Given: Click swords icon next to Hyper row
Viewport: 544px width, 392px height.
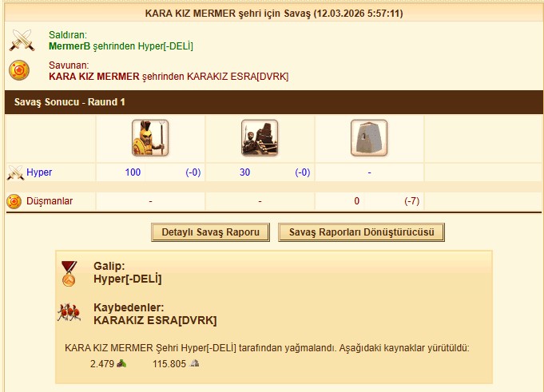Looking at the screenshot, I should click(15, 172).
